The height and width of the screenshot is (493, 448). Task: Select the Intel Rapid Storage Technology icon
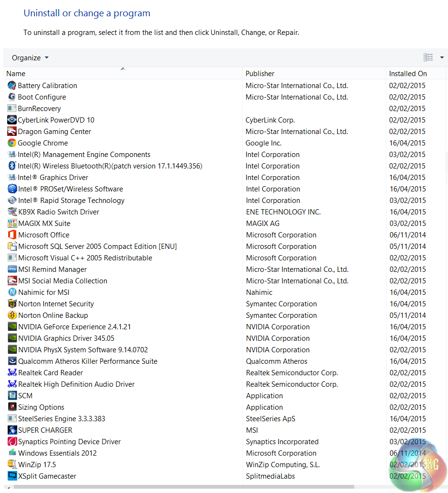12,200
